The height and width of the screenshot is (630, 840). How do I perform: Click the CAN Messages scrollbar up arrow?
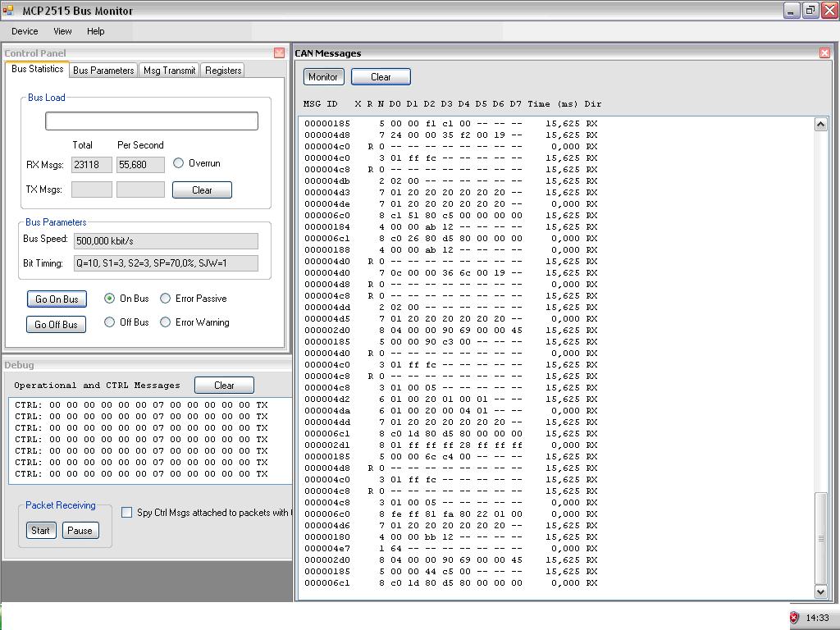coord(820,125)
